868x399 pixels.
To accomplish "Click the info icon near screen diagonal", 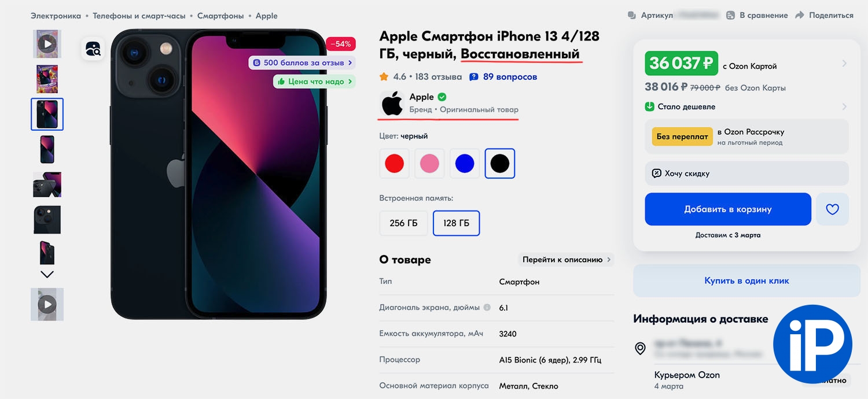I will [487, 308].
